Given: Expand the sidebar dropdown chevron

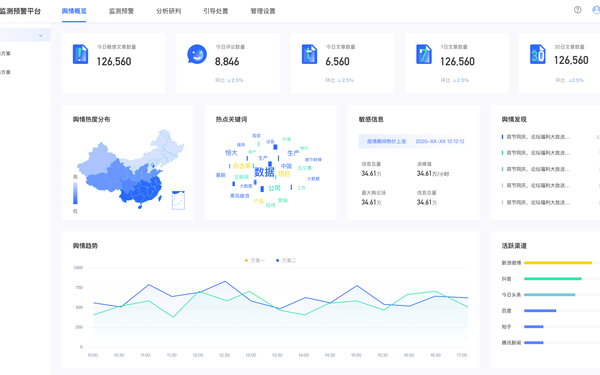Looking at the screenshot, I should pos(41,36).
